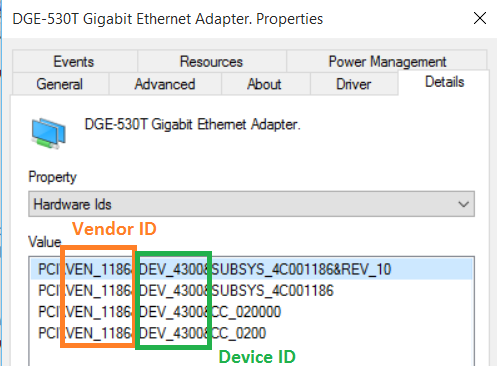Image resolution: width=497 pixels, height=366 pixels.
Task: Select the value ending in SUBSYS_4C001186
Action: (251, 290)
